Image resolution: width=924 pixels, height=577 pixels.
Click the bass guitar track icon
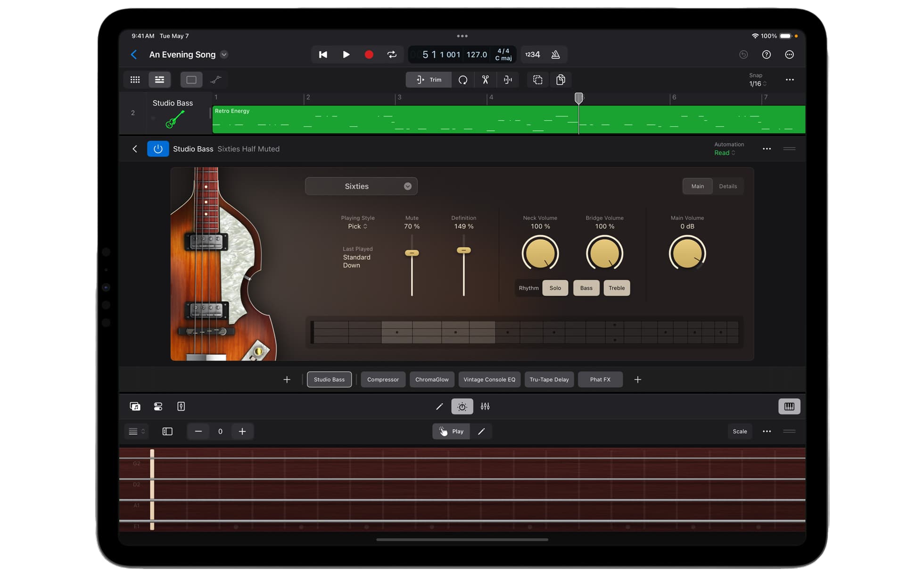(175, 119)
